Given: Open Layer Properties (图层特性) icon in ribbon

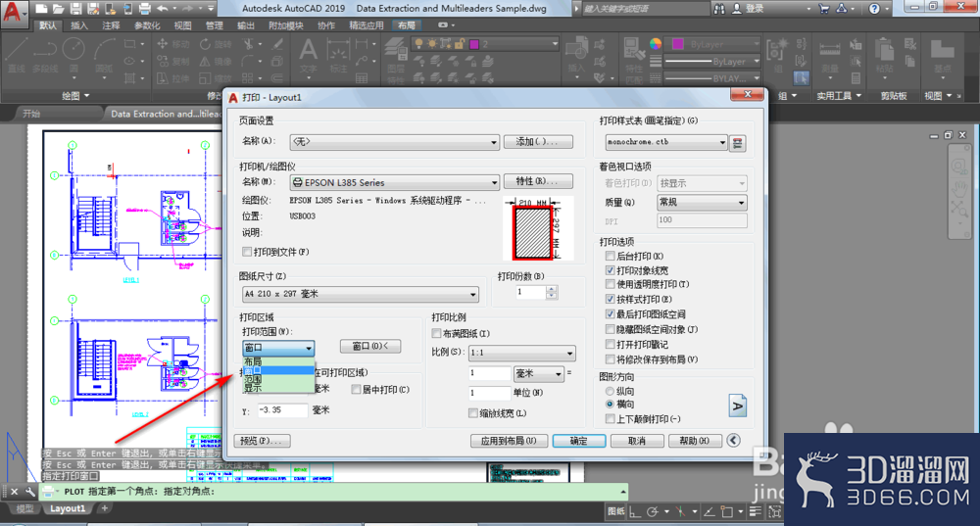Looking at the screenshot, I should click(395, 60).
